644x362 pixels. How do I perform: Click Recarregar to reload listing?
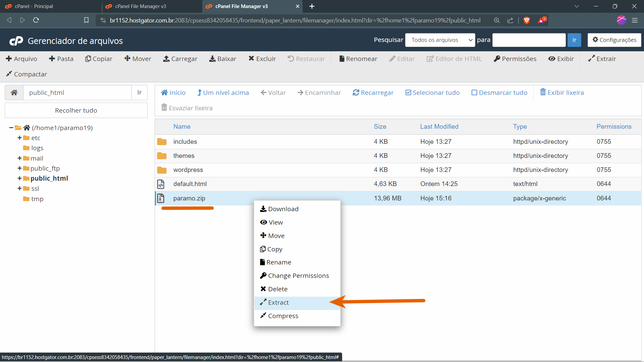click(373, 93)
